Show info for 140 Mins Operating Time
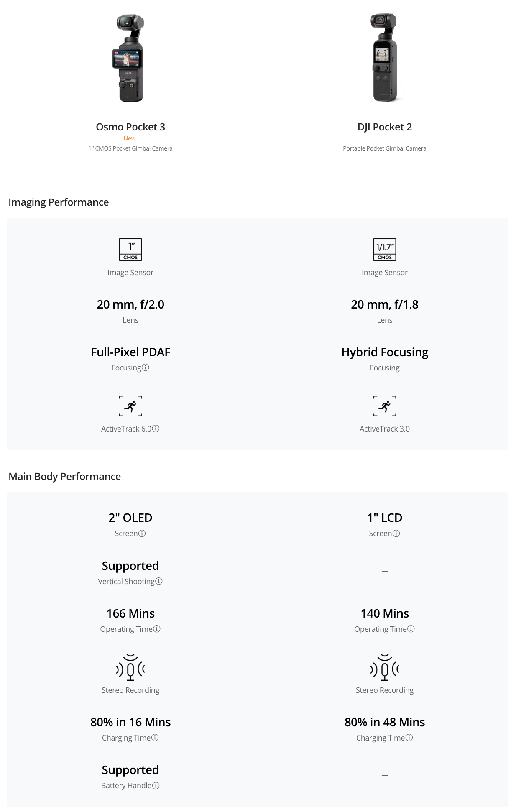 (411, 629)
